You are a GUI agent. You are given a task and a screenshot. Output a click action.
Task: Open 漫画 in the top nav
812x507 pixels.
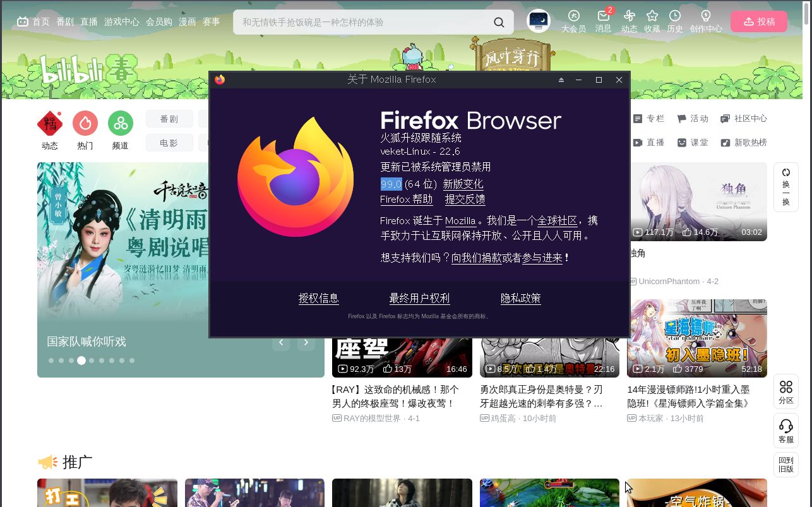click(188, 21)
